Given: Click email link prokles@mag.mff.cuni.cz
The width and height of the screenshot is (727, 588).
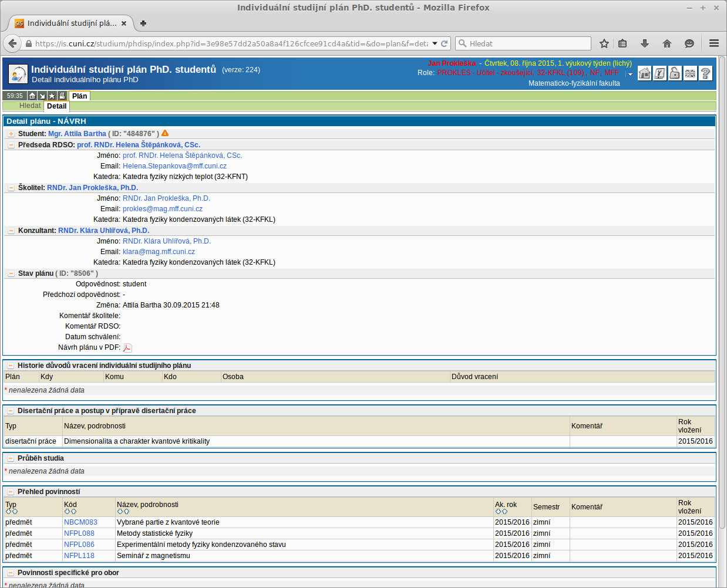Looking at the screenshot, I should point(163,209).
